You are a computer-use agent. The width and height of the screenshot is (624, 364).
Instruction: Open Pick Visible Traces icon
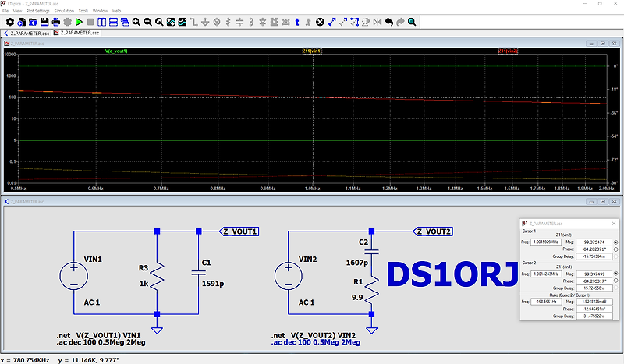(183, 23)
